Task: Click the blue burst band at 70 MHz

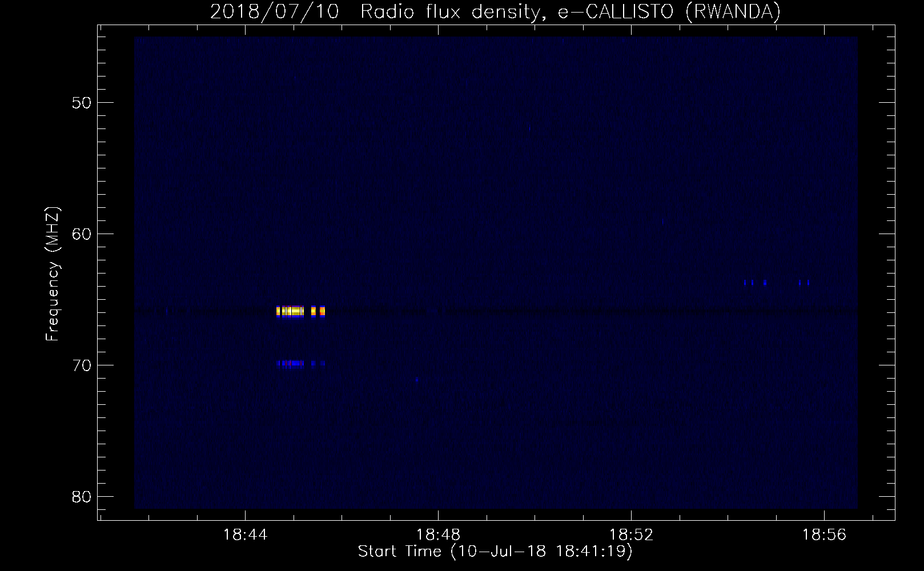Action: click(300, 363)
